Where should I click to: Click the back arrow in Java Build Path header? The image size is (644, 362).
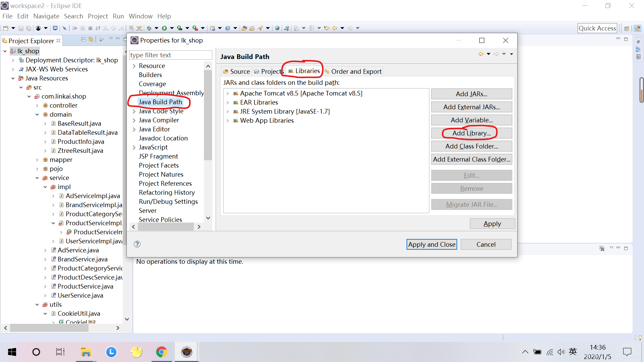(x=481, y=54)
